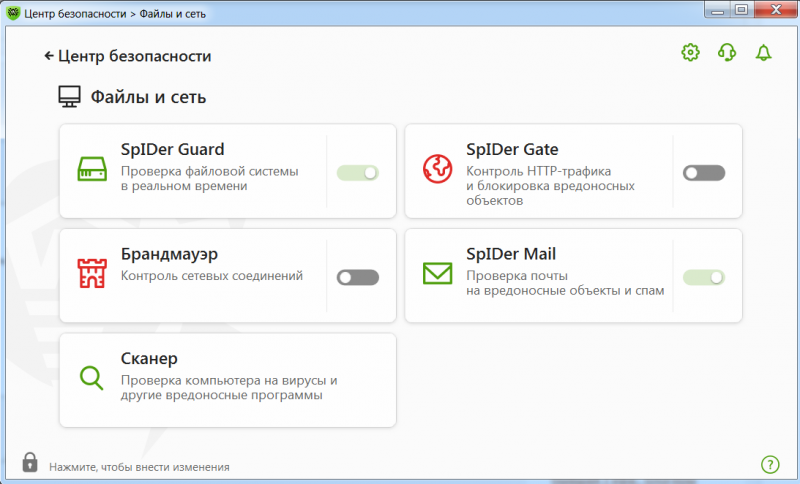
Task: Open settings via the gear icon
Action: (690, 53)
